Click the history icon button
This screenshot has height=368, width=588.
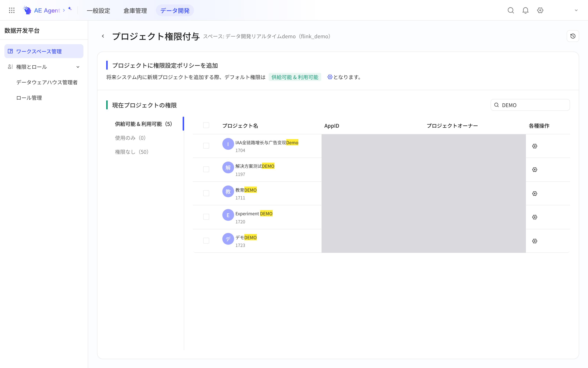[x=573, y=36]
